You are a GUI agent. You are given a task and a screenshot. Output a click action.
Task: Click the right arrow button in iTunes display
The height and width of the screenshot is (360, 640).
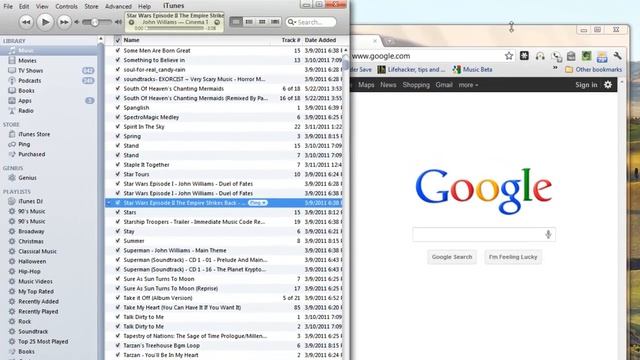tap(217, 22)
